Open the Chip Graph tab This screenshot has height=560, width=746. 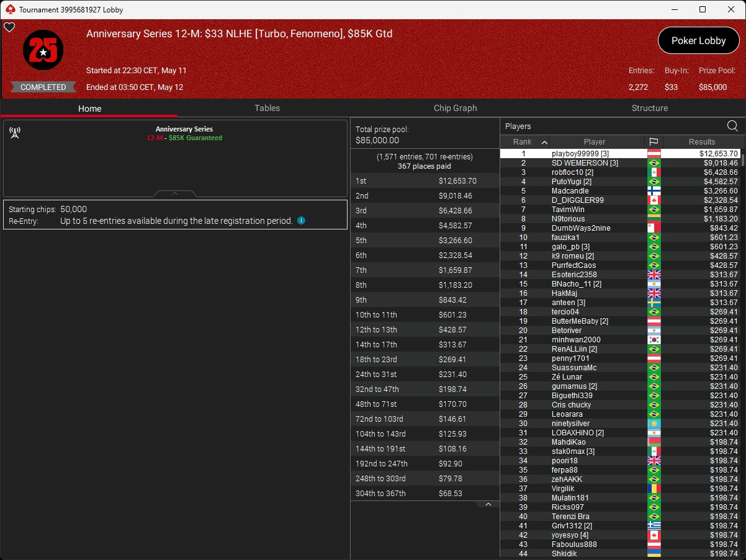pos(456,108)
